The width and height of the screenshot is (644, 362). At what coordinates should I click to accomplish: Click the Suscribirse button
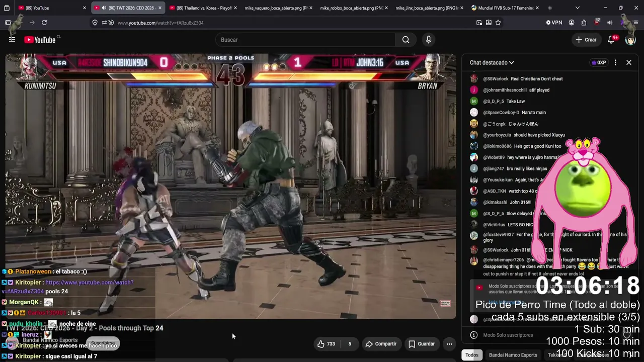tap(103, 344)
